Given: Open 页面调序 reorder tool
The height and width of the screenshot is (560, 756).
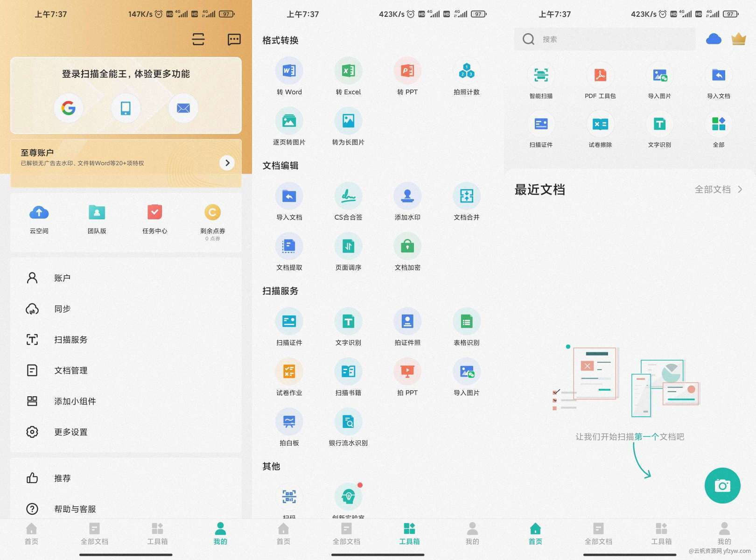Looking at the screenshot, I should pyautogui.click(x=349, y=252).
